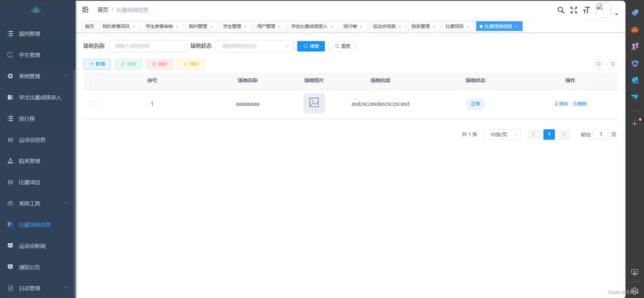Open the Outlook icon in browser sidebar

point(635,80)
